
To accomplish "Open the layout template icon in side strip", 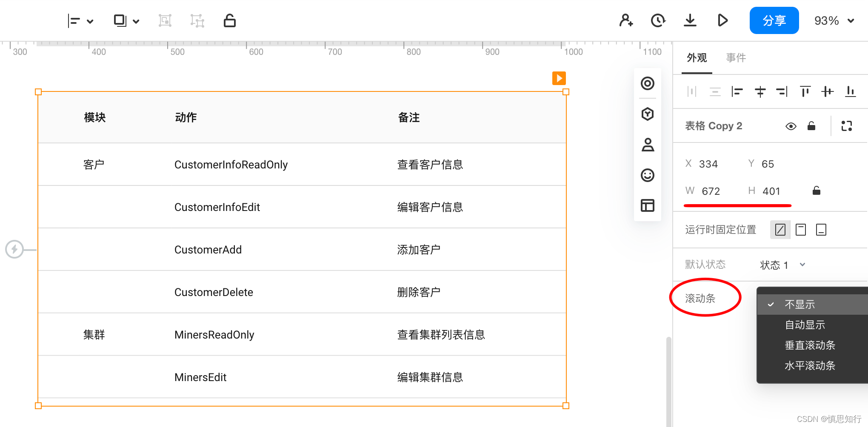I will click(648, 205).
